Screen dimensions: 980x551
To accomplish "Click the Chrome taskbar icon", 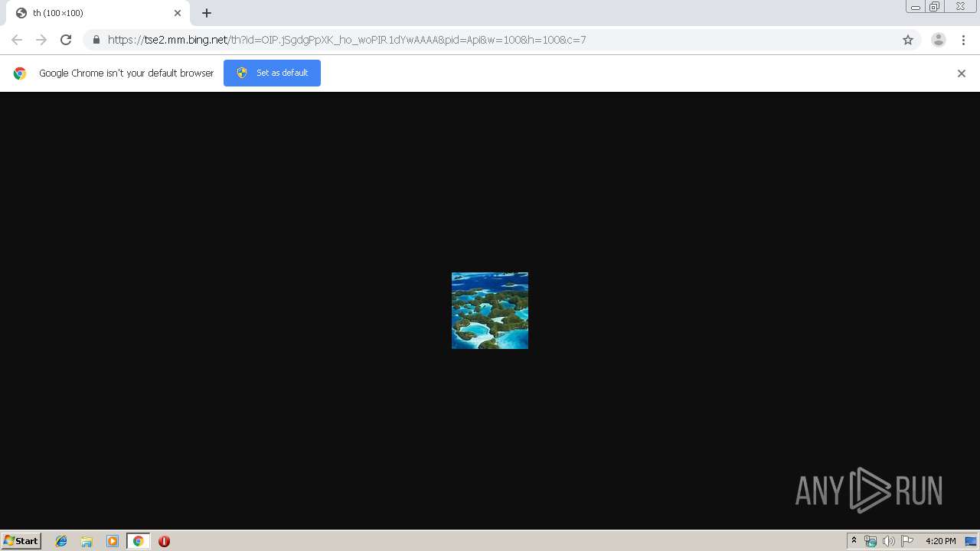I will [x=138, y=541].
